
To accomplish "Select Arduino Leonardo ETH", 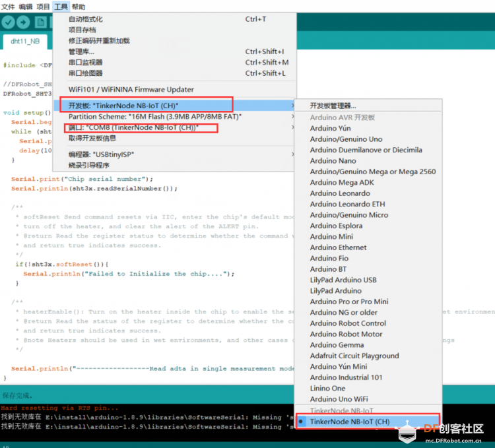I will coord(368,204).
